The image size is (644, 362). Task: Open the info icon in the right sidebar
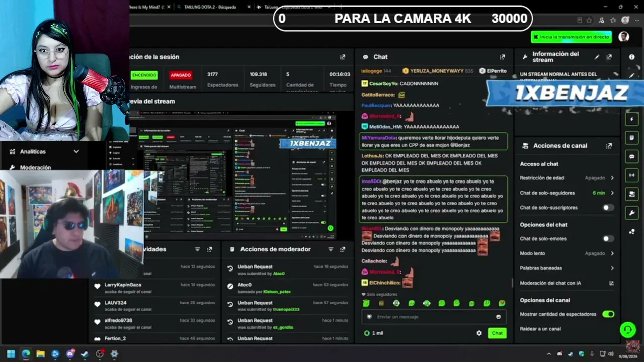(x=632, y=57)
